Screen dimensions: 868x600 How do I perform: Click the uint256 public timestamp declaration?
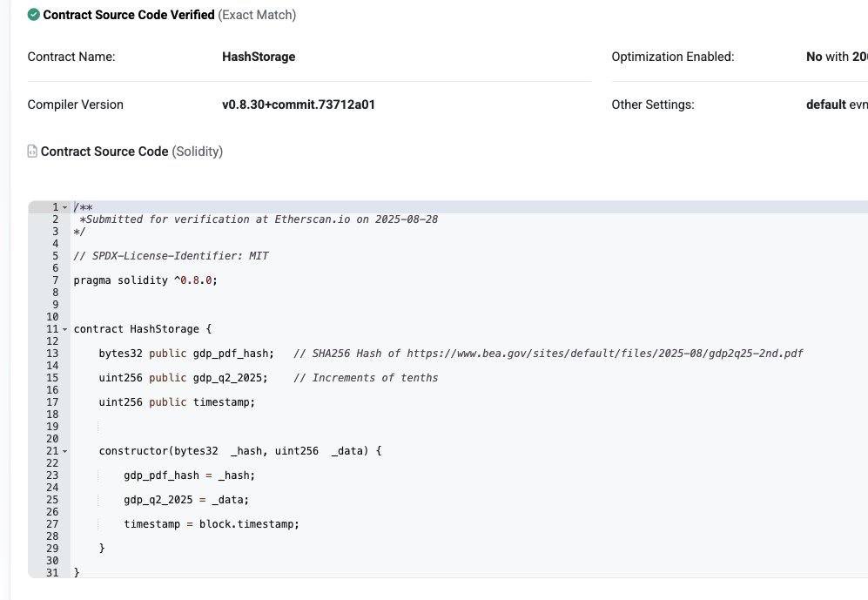[177, 402]
